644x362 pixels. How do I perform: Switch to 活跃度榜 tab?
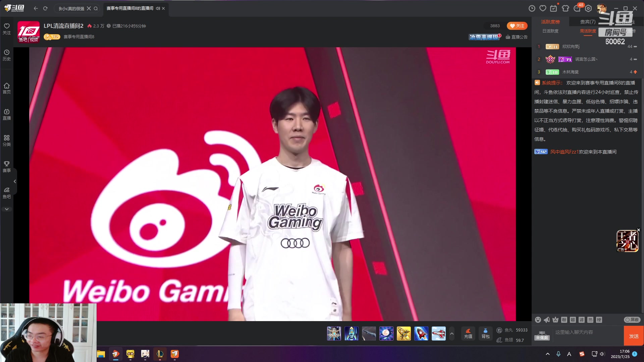click(x=550, y=22)
